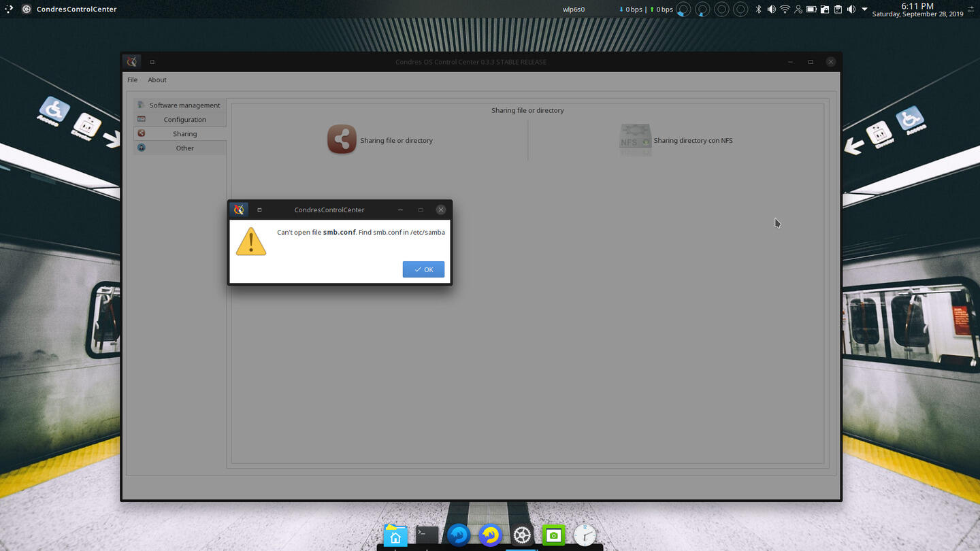The image size is (980, 551).
Task: Select Other in the sidebar
Action: [x=180, y=148]
